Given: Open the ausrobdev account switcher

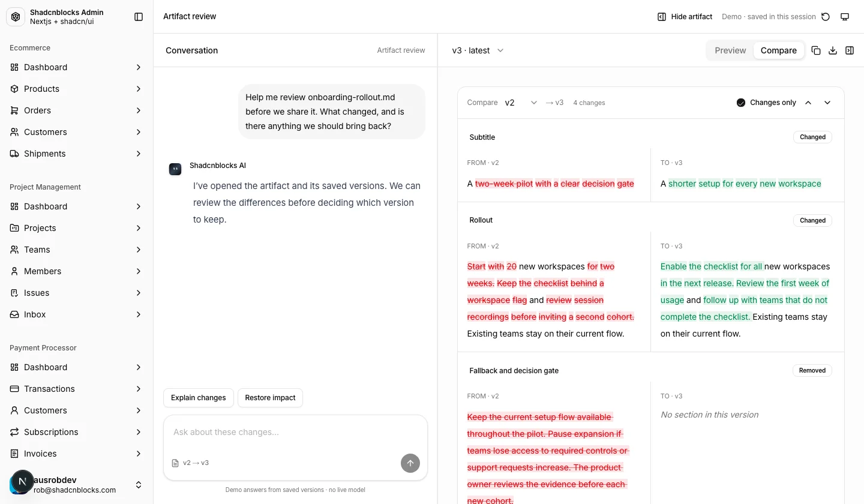Looking at the screenshot, I should (x=77, y=485).
